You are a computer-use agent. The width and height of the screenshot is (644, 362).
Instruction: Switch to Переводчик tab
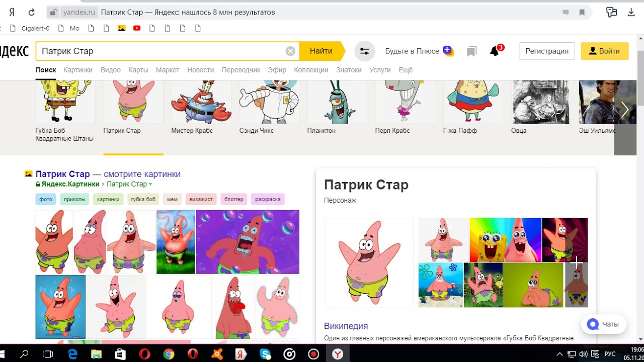tap(241, 70)
